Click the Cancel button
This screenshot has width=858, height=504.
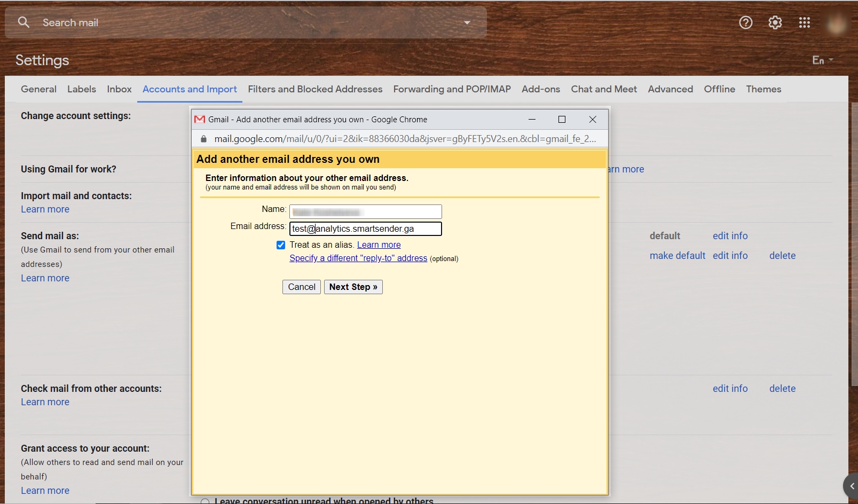[302, 287]
